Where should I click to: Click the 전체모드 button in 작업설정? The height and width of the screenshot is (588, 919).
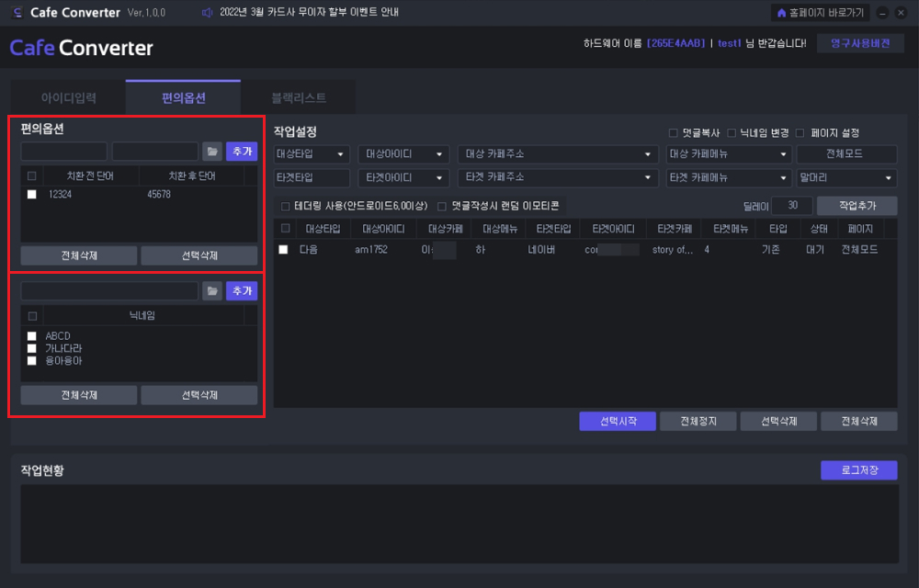847,154
